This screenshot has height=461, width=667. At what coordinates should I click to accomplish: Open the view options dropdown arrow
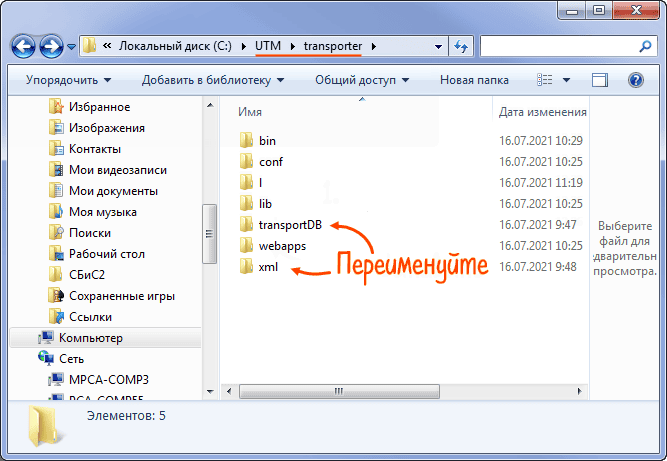[567, 80]
